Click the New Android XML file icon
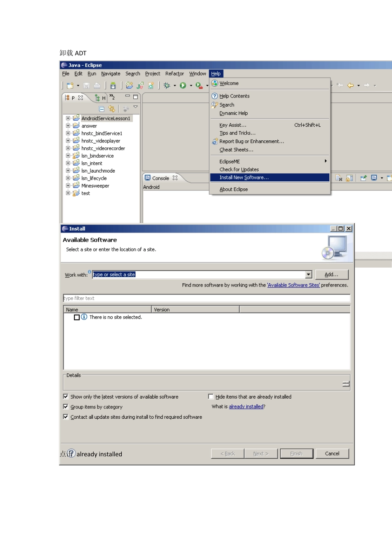 pos(151,85)
